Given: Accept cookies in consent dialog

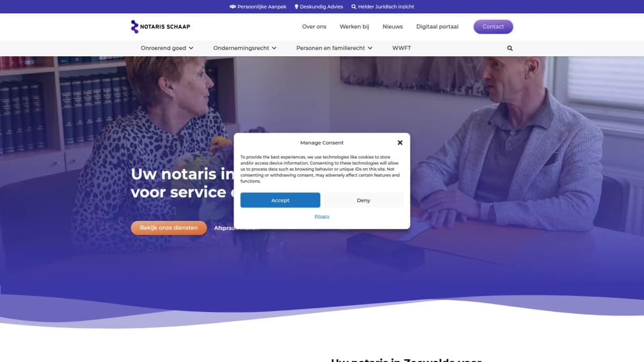Looking at the screenshot, I should (280, 200).
